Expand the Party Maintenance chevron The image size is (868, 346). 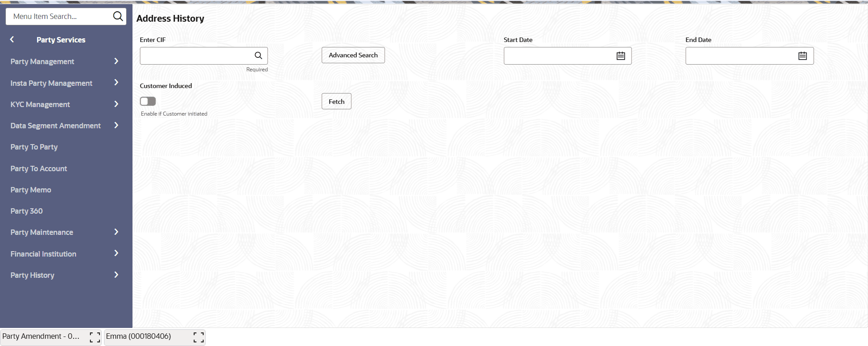click(116, 232)
